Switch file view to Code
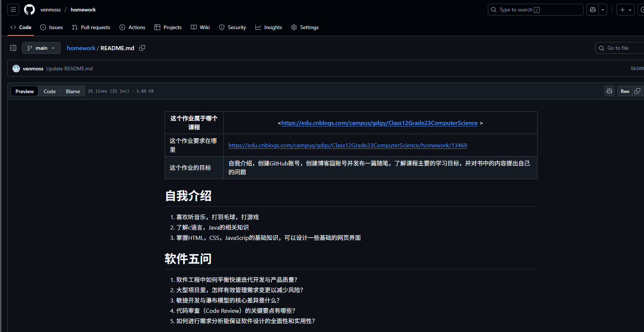 pos(50,91)
